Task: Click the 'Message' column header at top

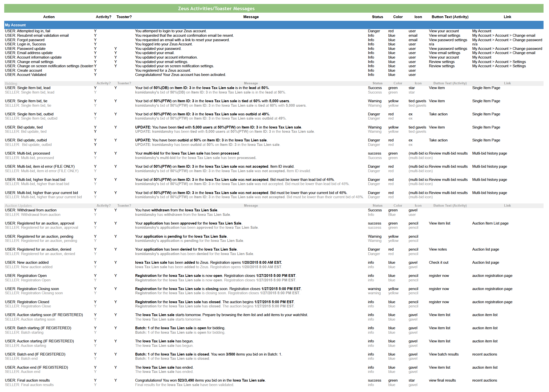Action: tap(251, 17)
